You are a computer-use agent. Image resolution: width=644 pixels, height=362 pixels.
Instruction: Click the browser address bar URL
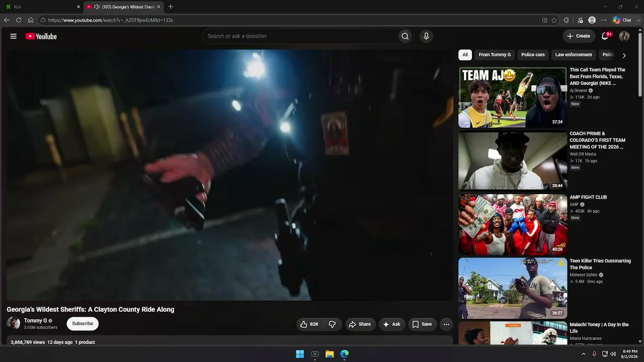[111, 20]
